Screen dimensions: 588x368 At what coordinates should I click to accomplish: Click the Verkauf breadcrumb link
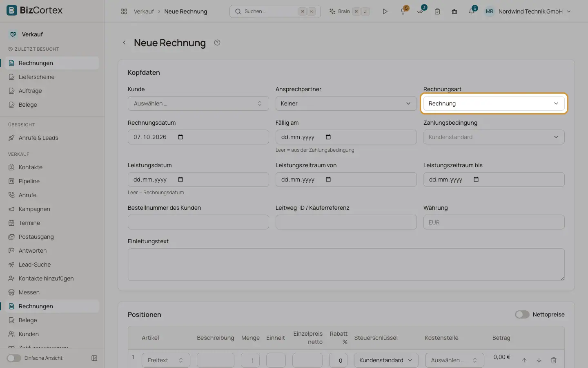tap(144, 11)
